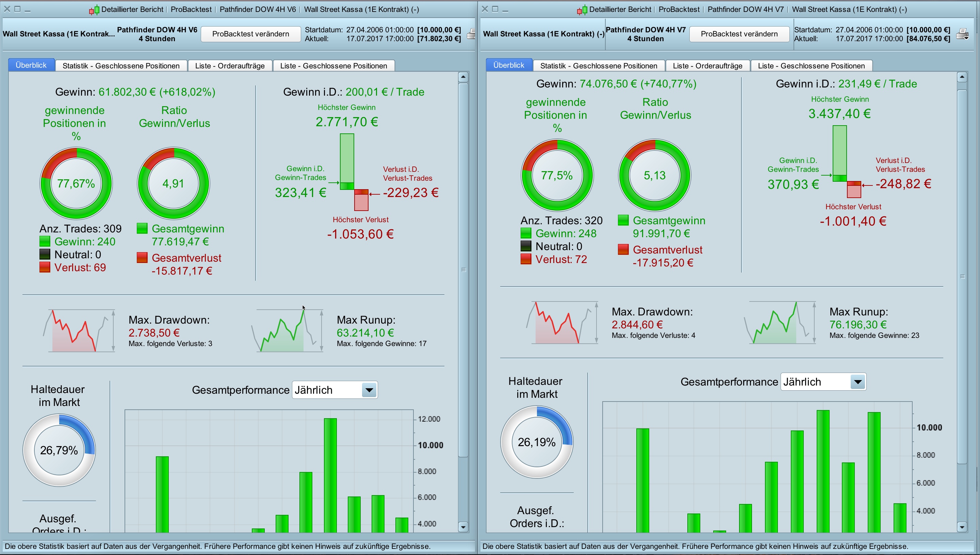
Task: Click the Max. Drawdown chart icon in V6
Action: (79, 330)
